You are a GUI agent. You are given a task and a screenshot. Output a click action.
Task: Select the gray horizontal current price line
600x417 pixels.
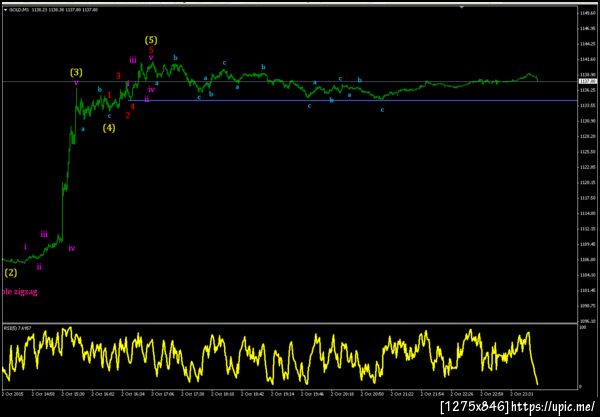pos(289,81)
